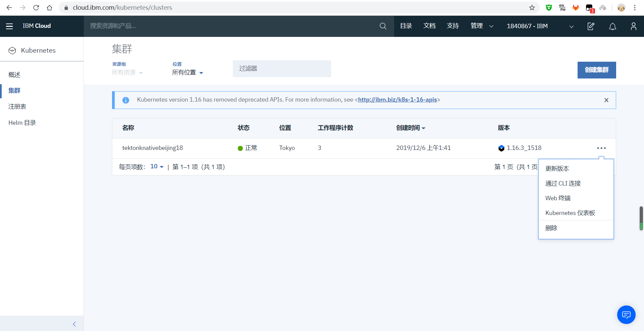Click the browser home icon
This screenshot has width=644, height=331.
[x=50, y=7]
